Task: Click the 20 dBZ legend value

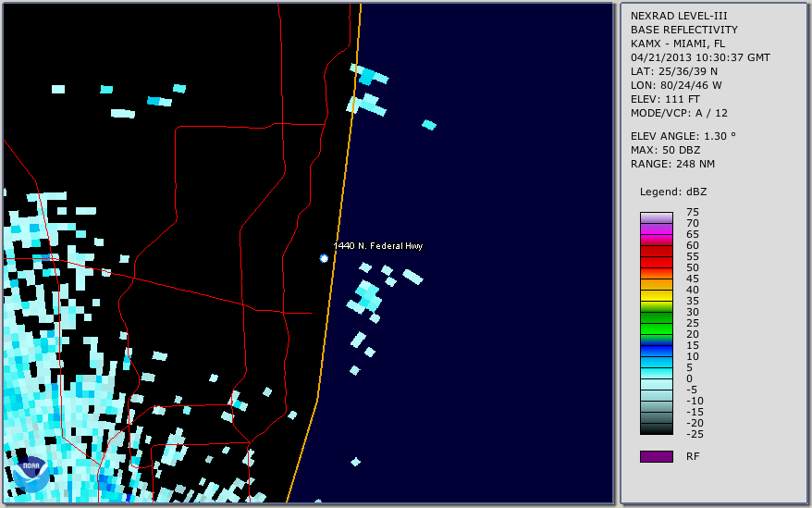Action: pyautogui.click(x=693, y=334)
